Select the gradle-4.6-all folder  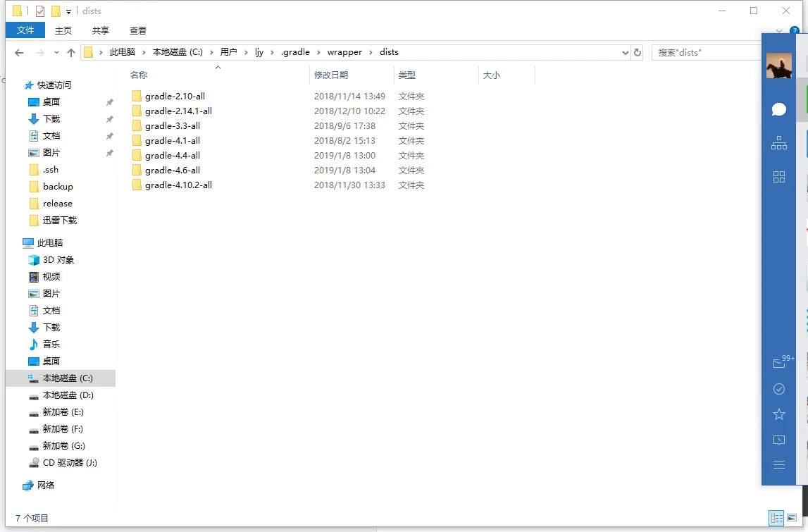pyautogui.click(x=172, y=171)
